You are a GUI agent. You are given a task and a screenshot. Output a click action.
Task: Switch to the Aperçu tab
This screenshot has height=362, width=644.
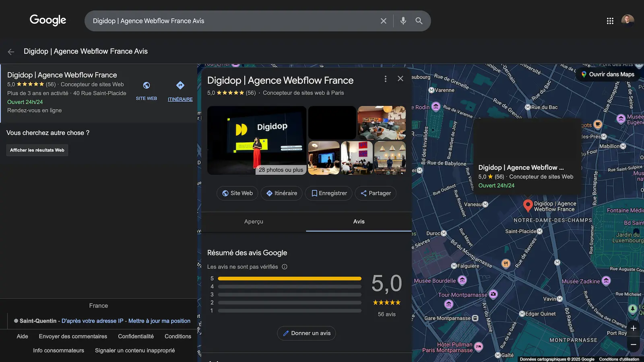[254, 222]
